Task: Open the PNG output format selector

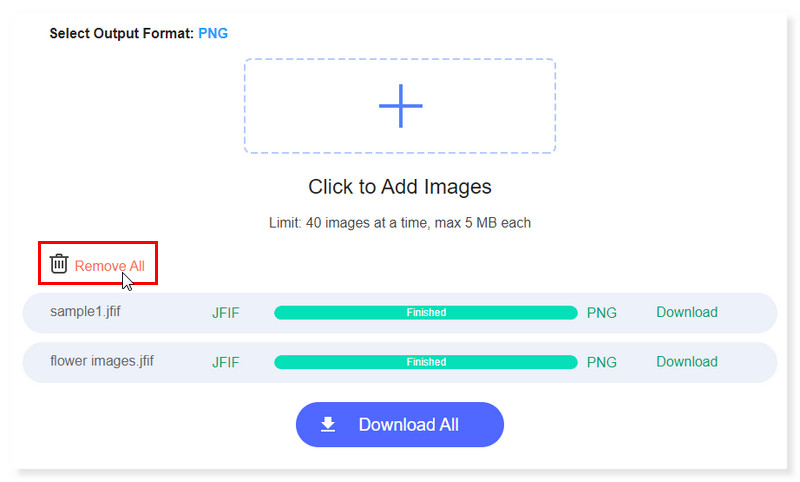Action: click(213, 33)
